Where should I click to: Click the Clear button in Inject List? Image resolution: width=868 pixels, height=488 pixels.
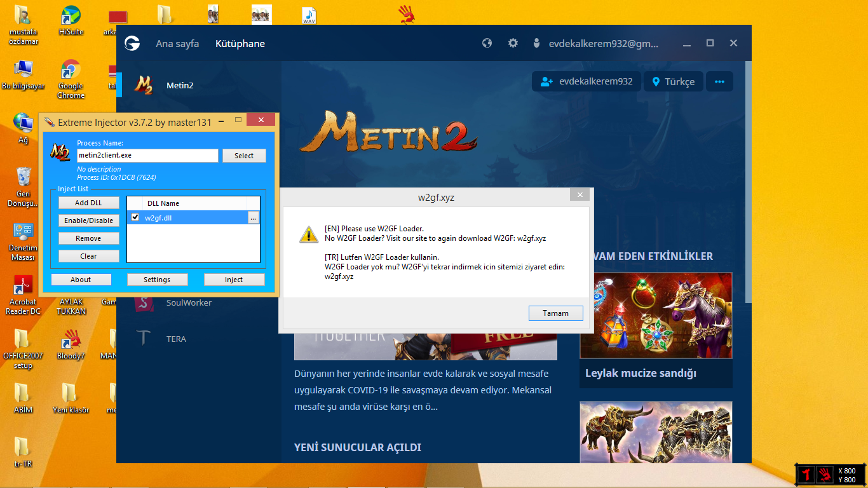pos(88,256)
